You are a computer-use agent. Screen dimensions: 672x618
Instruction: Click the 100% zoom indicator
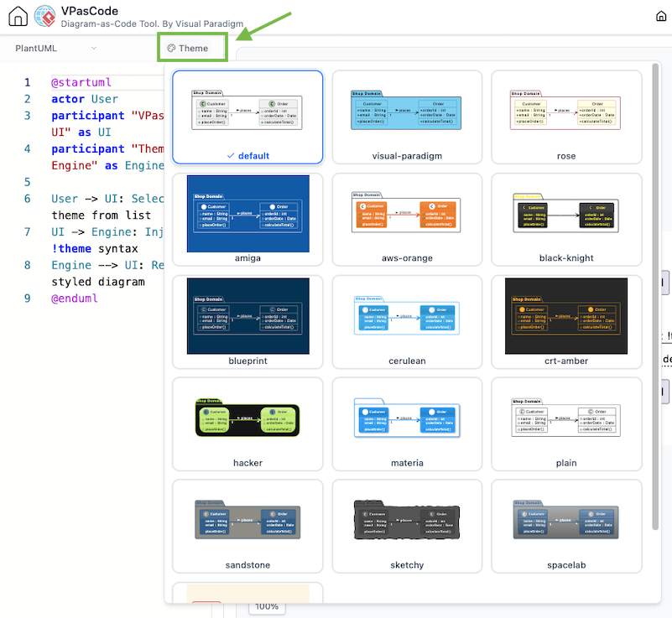click(267, 607)
